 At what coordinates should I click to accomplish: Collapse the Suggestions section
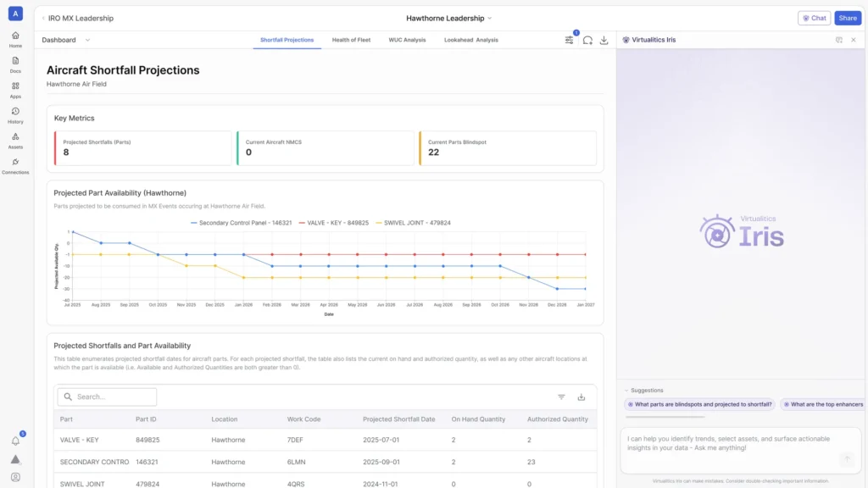click(x=626, y=391)
